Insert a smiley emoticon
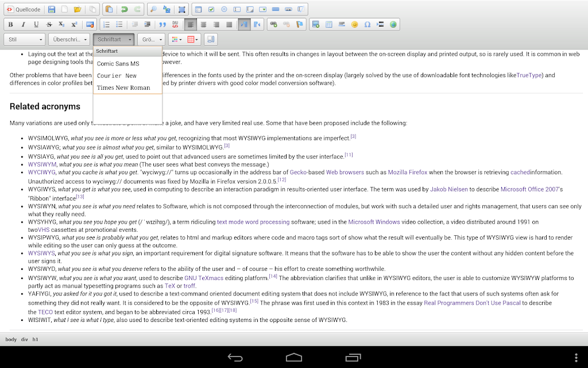The height and width of the screenshot is (368, 588). (354, 24)
